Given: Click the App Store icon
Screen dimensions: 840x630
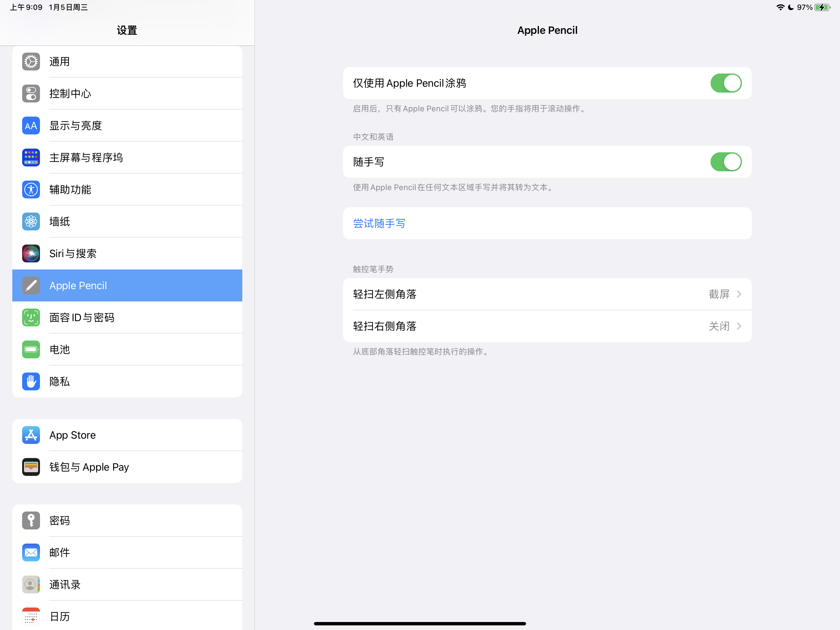Looking at the screenshot, I should click(31, 435).
